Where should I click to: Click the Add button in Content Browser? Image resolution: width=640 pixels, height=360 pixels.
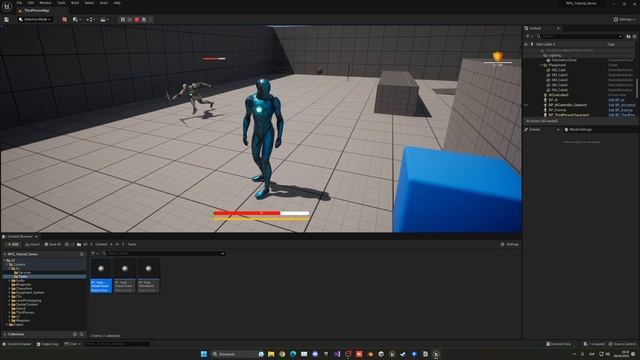coord(13,244)
